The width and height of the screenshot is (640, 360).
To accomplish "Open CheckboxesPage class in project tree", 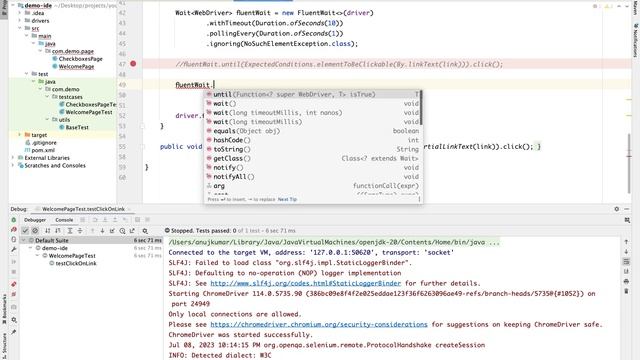I will (x=80, y=59).
